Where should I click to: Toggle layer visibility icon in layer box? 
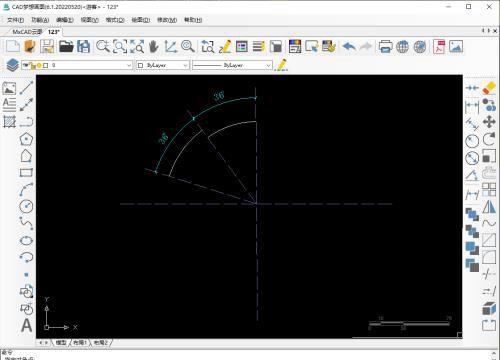pyautogui.click(x=25, y=65)
